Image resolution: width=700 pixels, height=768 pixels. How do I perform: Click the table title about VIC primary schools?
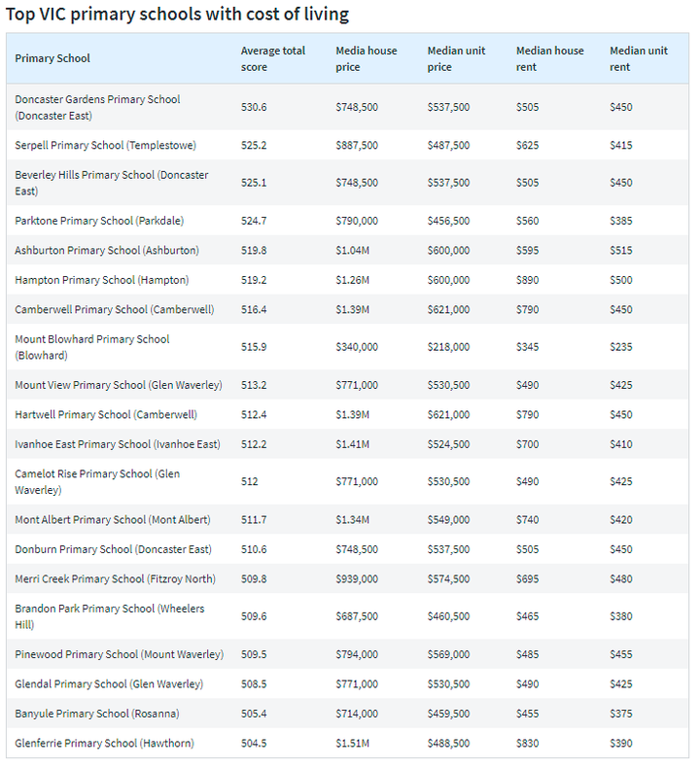tap(178, 15)
